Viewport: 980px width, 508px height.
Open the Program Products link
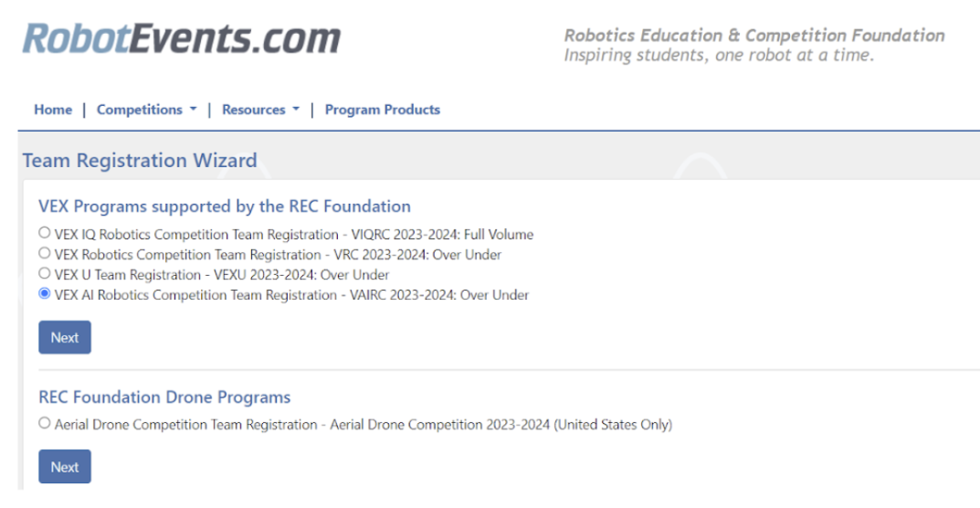click(x=382, y=110)
